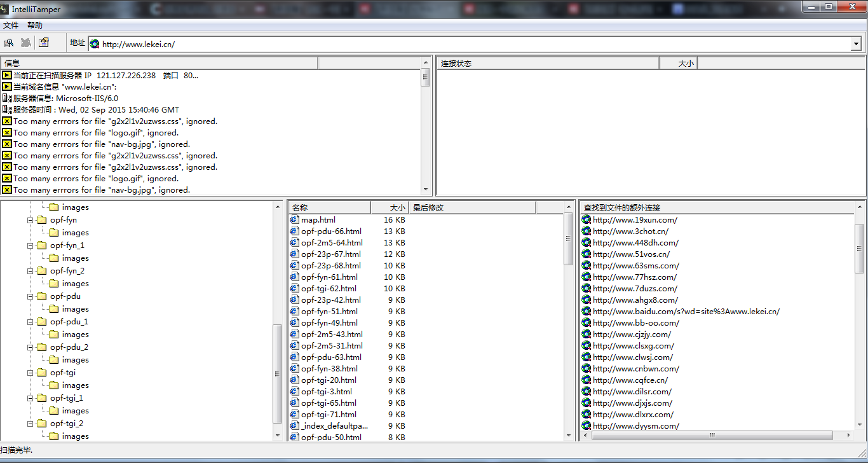
Task: Click the 最后修改 column header
Action: 472,207
